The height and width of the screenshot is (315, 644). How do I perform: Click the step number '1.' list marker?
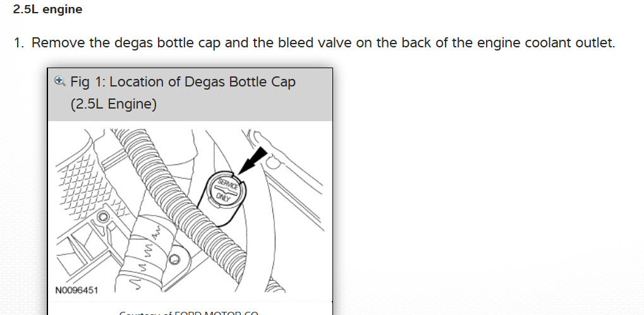pos(20,43)
